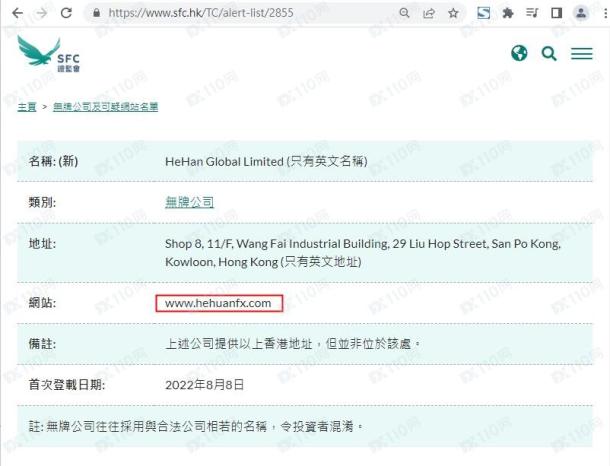Click the browser forward arrow
The width and height of the screenshot is (610, 466).
click(42, 13)
